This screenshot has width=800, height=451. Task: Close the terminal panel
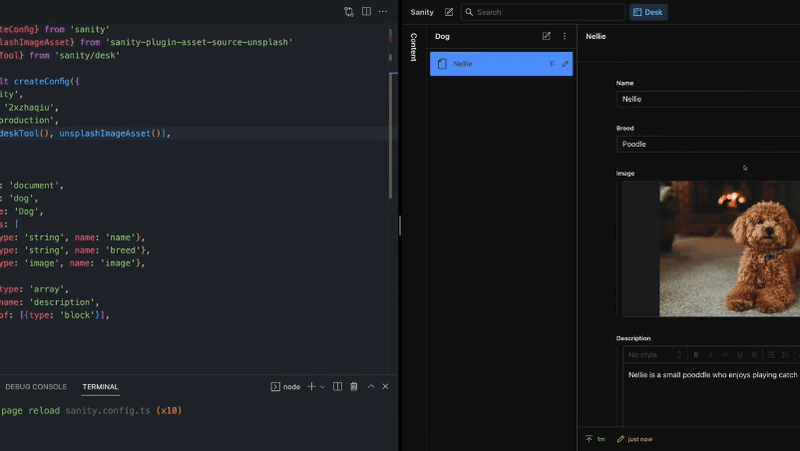point(385,387)
